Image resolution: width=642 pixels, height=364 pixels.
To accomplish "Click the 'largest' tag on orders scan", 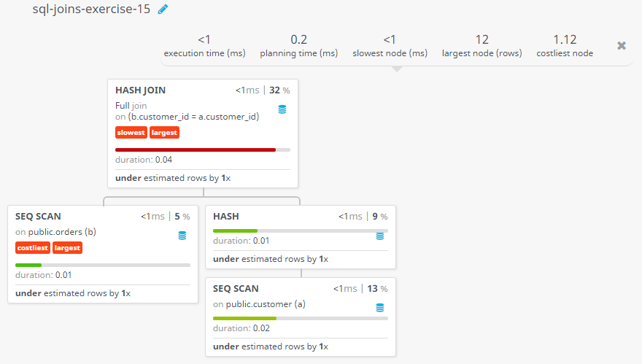I will (67, 248).
